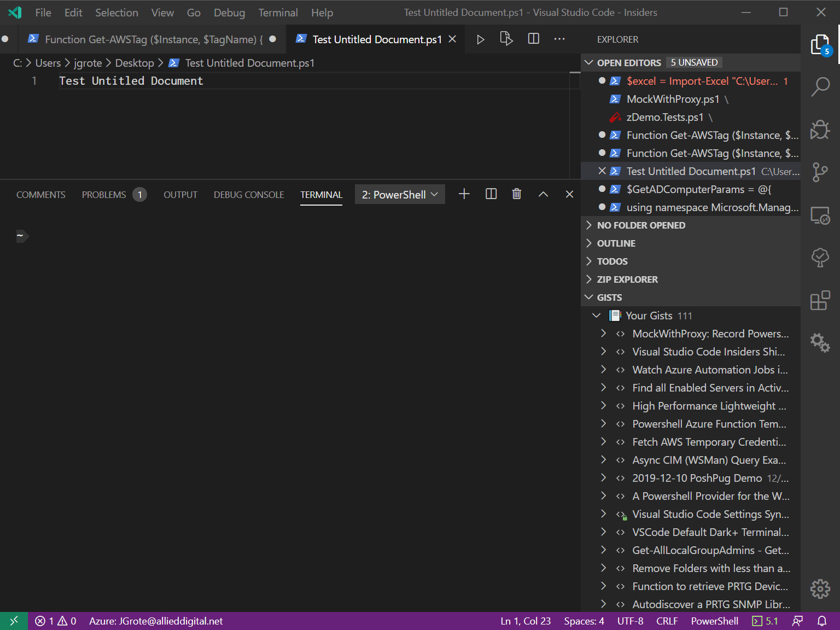This screenshot has width=840, height=630.
Task: Close Test Untitled Document.ps1 in Open Editors
Action: (602, 171)
